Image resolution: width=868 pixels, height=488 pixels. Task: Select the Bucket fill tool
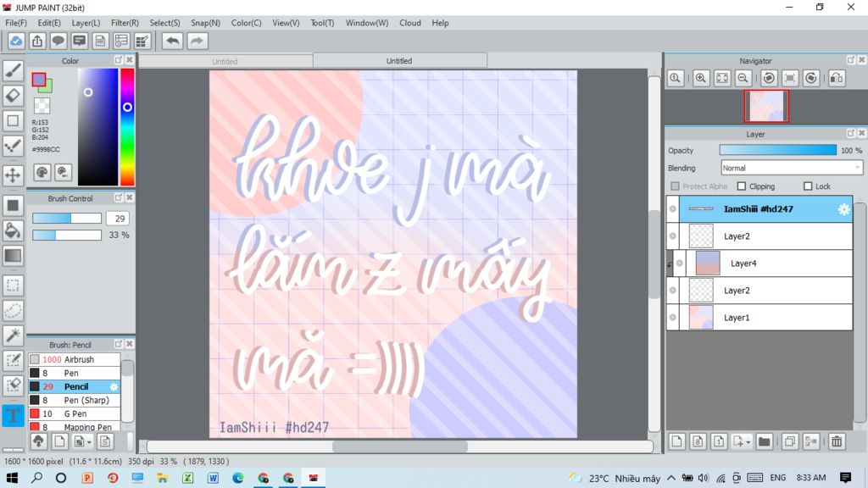coord(13,230)
